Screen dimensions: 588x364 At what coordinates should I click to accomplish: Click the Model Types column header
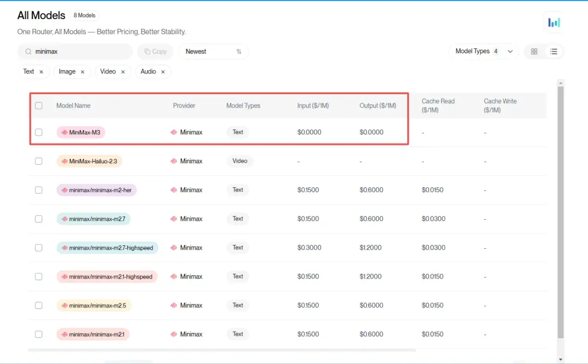click(243, 106)
